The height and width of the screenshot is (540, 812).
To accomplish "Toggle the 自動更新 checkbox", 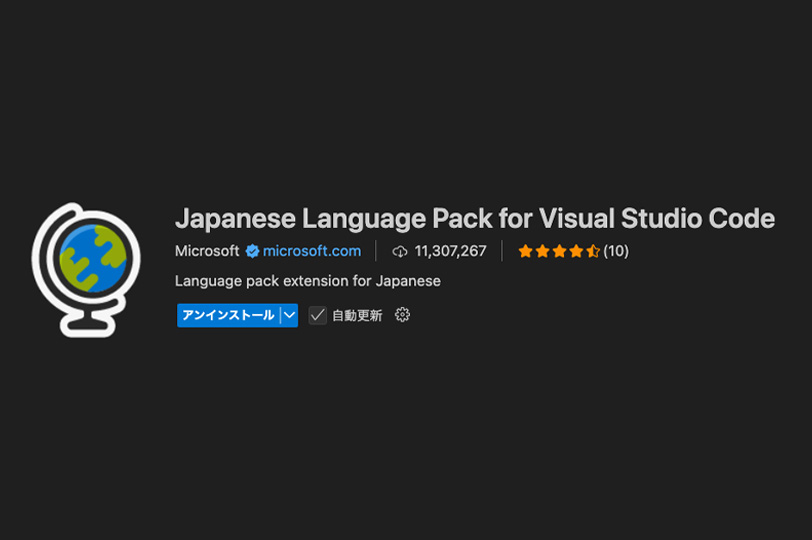I will point(317,315).
